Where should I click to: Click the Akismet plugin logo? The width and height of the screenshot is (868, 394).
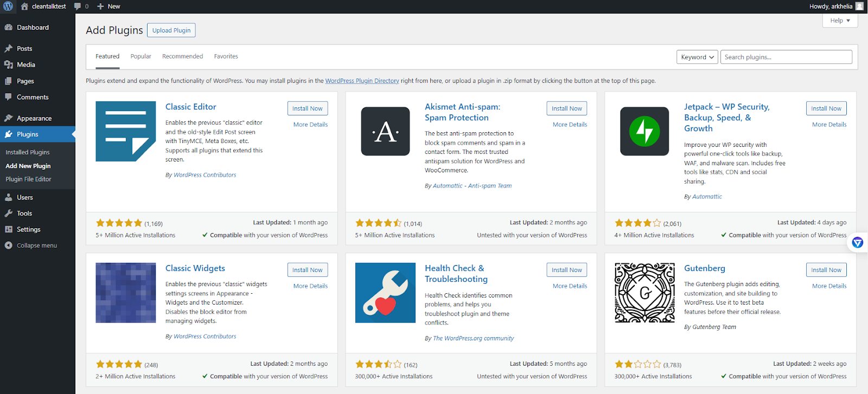point(385,131)
